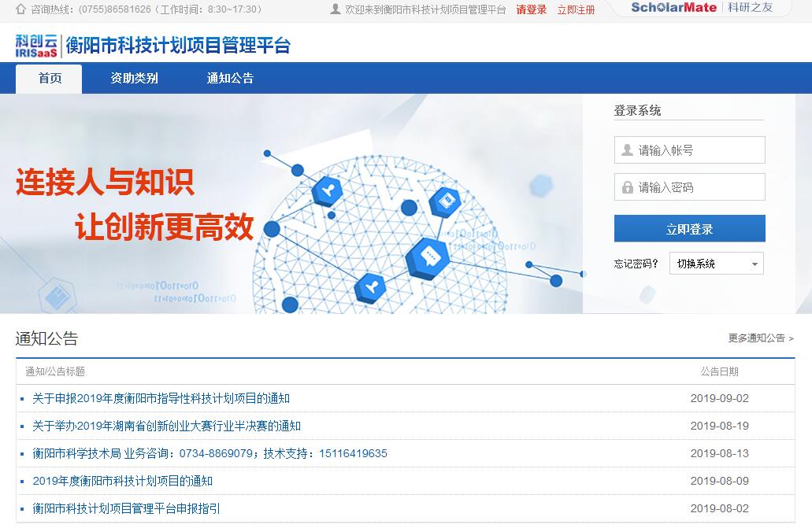Click the ScholarMate 科研之友 logo
The width and height of the screenshot is (812, 528).
tap(702, 8)
